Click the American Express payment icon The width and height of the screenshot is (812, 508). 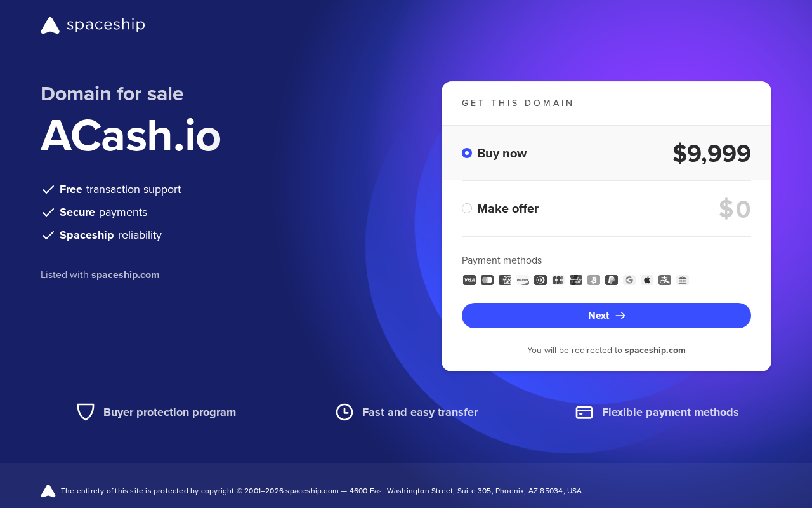pos(505,280)
